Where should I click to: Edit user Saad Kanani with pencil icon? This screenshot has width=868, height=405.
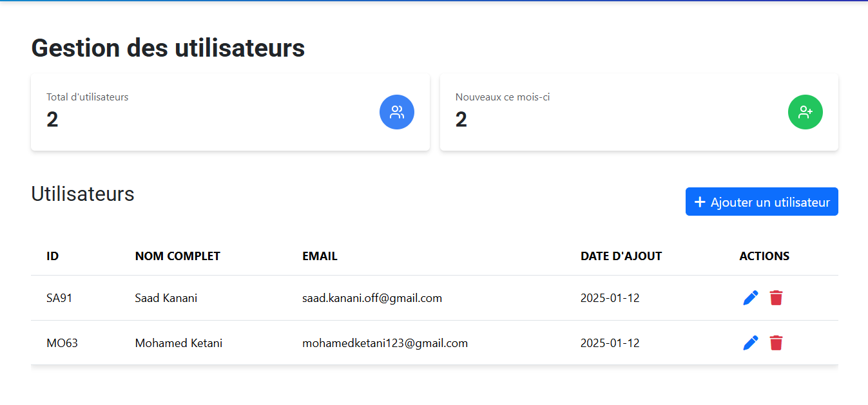click(x=750, y=297)
